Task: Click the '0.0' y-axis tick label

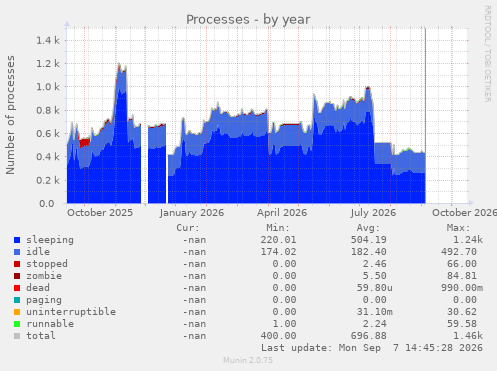Action: (46, 204)
